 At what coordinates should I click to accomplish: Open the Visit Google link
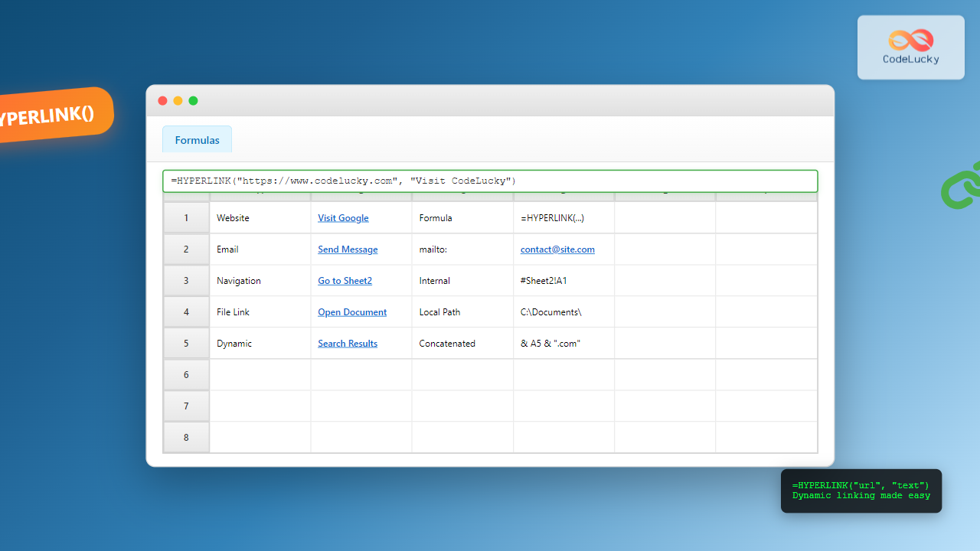click(343, 218)
